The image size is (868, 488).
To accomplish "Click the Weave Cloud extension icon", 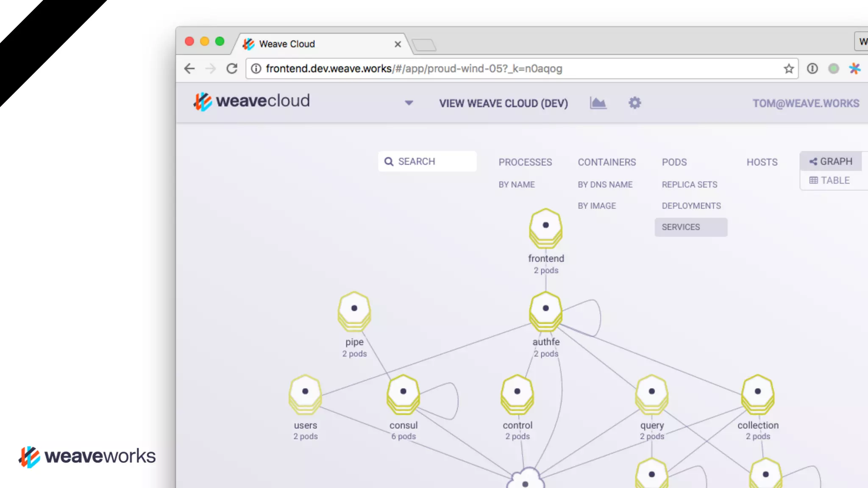I will 855,69.
